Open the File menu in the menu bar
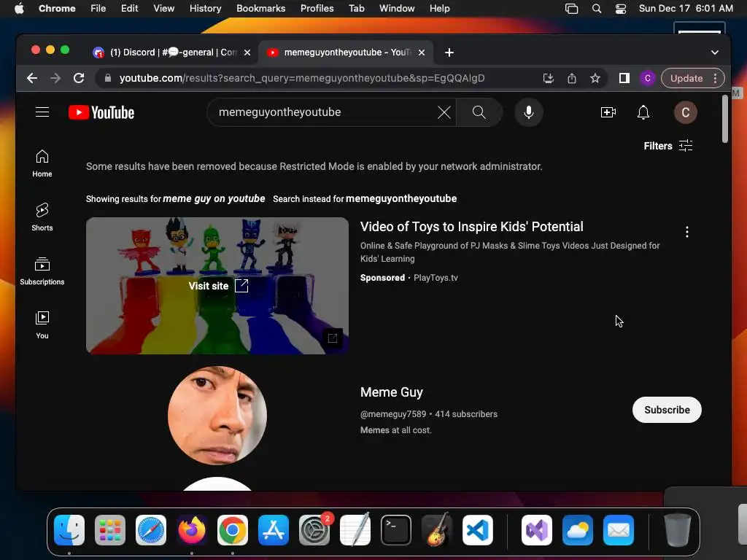The width and height of the screenshot is (747, 560). [x=98, y=9]
